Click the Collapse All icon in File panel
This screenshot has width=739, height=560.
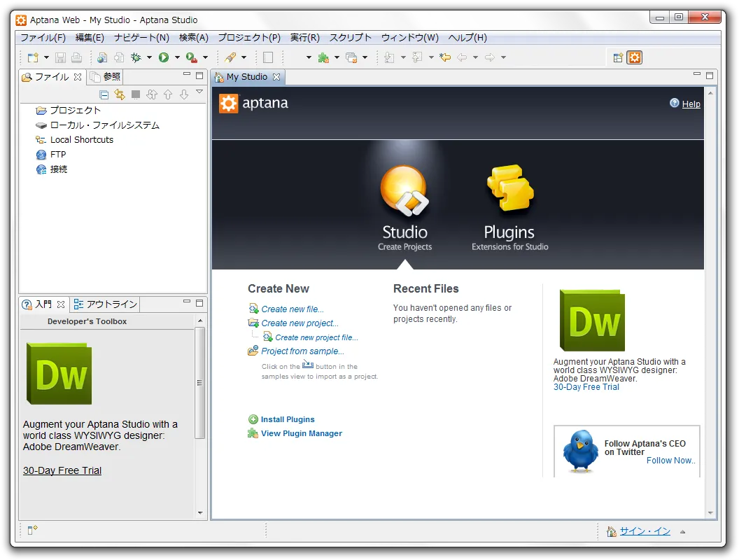pyautogui.click(x=104, y=94)
